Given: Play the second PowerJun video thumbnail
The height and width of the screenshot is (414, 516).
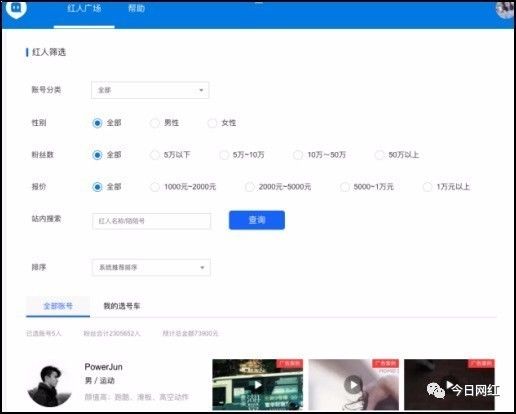Looking at the screenshot, I should (x=353, y=385).
